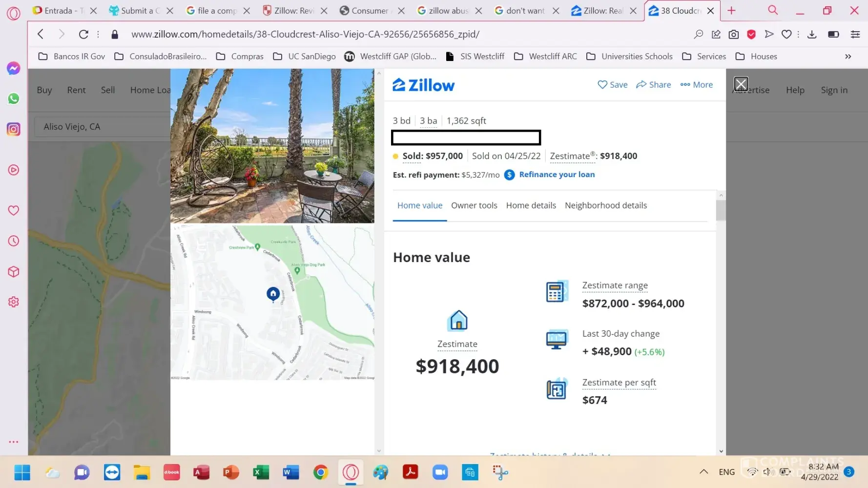The height and width of the screenshot is (488, 868).
Task: Click the Aliso Viejo, CA search box
Action: [103, 127]
